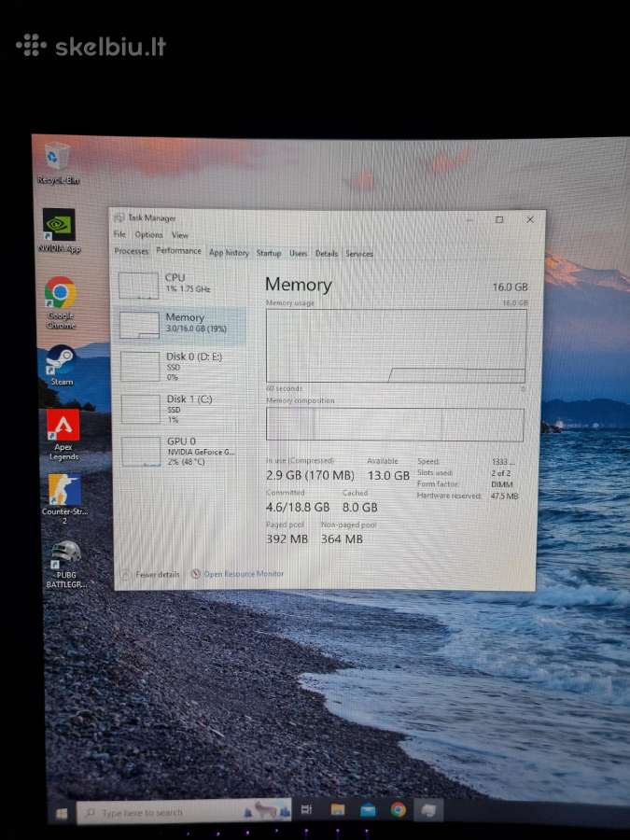Click the Task Manager title bar icon
This screenshot has height=840, width=630.
pos(119,217)
